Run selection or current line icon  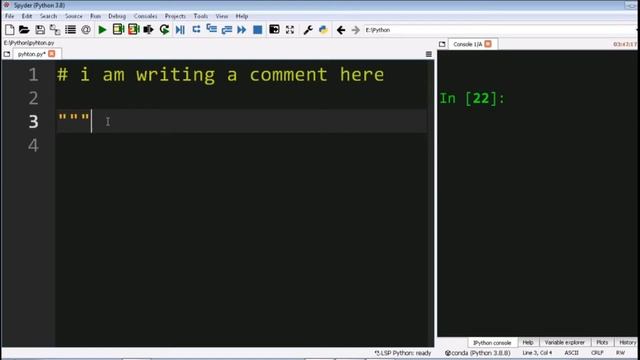149,30
